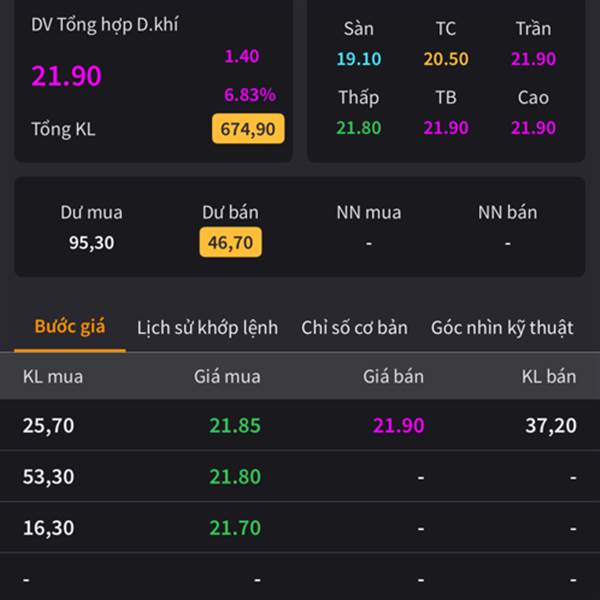Tap the Tổng KL label
This screenshot has height=600, width=600.
click(x=63, y=129)
